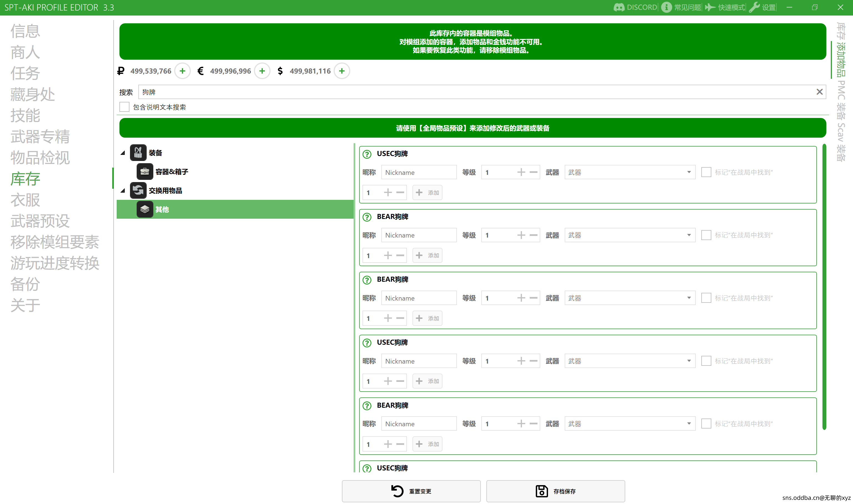853x504 pixels.
Task: Click the 存档保存 button
Action: 555,491
